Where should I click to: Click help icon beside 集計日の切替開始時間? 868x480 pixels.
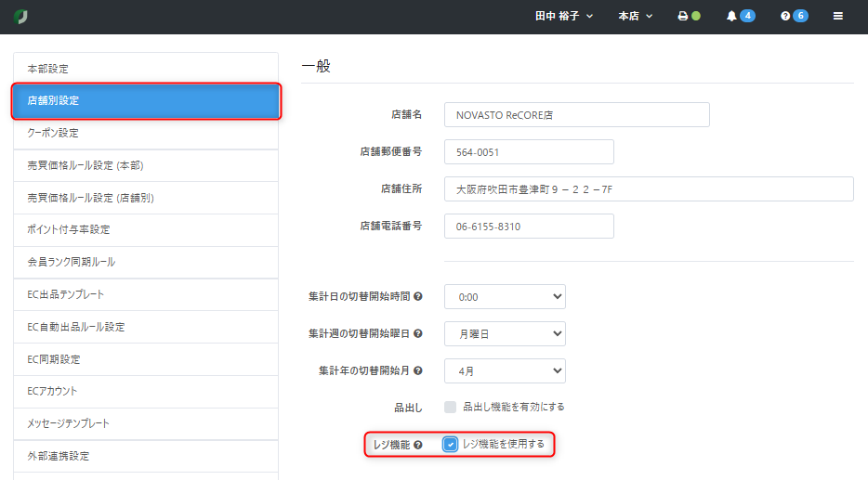click(418, 297)
